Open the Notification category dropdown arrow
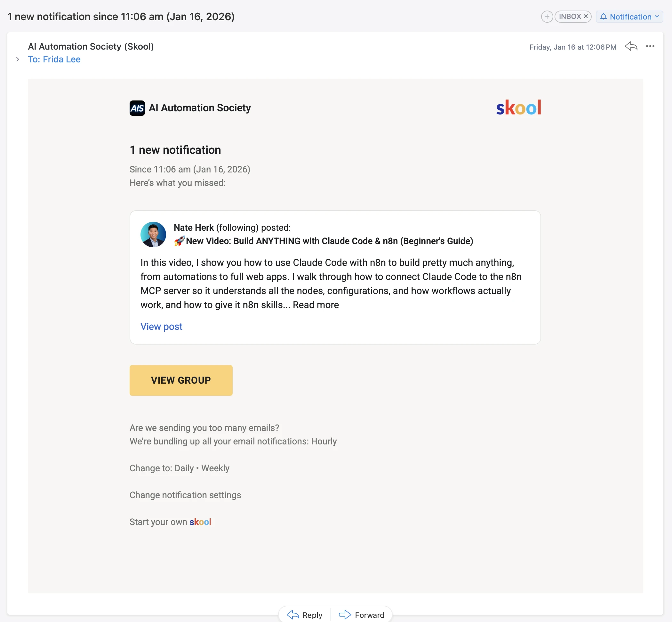672x622 pixels. [657, 17]
